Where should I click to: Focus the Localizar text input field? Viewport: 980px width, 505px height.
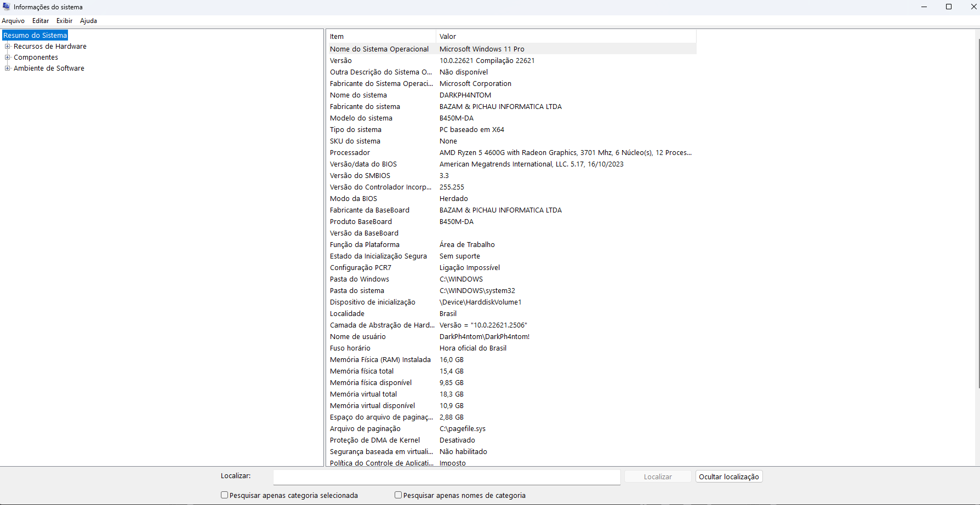pos(447,477)
